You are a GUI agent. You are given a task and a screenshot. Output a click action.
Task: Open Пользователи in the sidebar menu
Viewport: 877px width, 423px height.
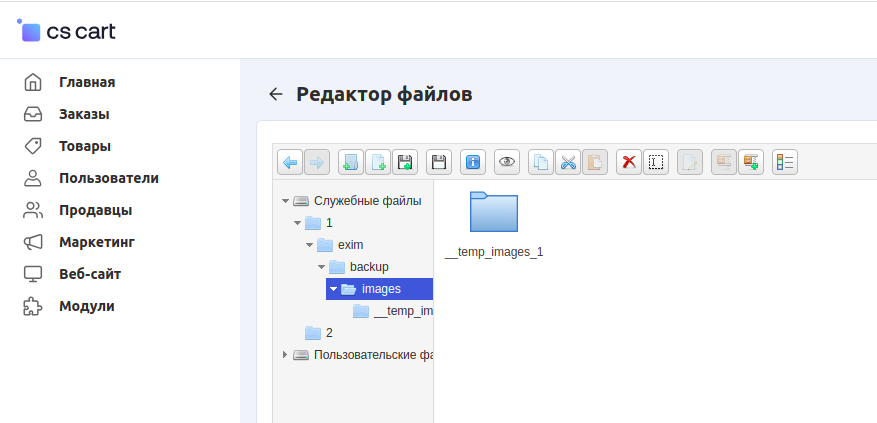[109, 178]
